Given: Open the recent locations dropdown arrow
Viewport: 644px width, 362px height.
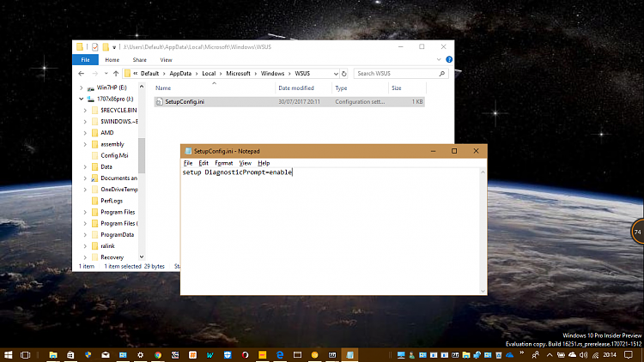Looking at the screenshot, I should click(106, 74).
